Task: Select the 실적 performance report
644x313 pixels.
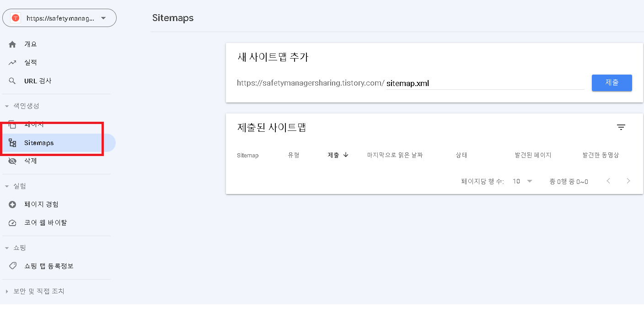Action: point(32,62)
